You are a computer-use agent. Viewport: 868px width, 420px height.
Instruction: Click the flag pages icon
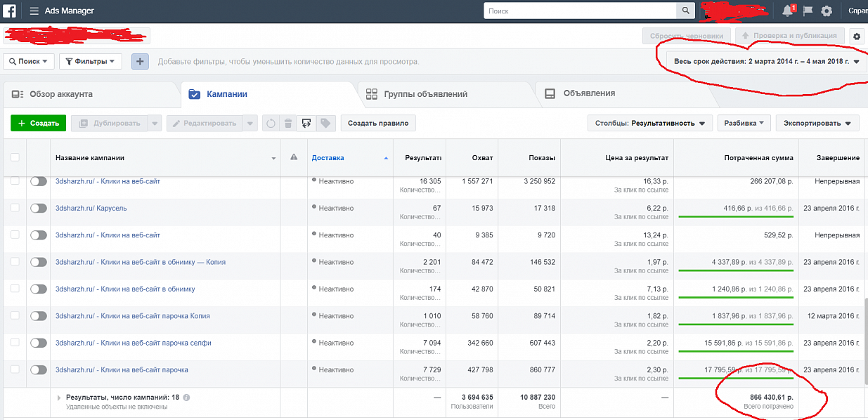808,11
